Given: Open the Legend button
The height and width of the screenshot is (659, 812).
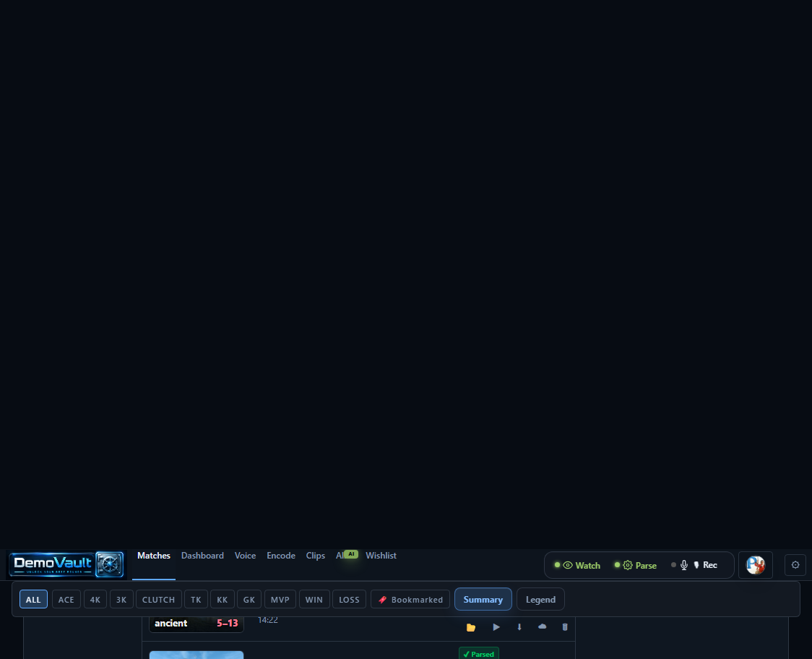Looking at the screenshot, I should (x=540, y=600).
